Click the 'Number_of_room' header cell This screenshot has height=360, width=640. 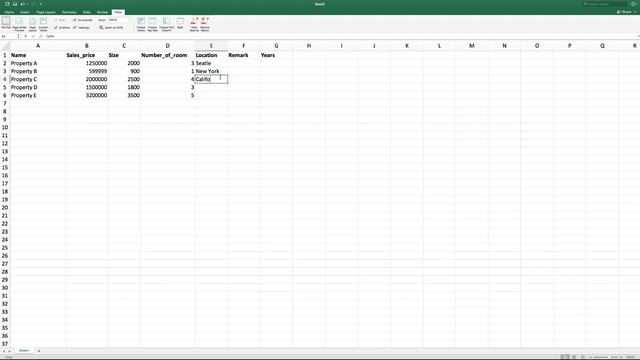click(167, 55)
